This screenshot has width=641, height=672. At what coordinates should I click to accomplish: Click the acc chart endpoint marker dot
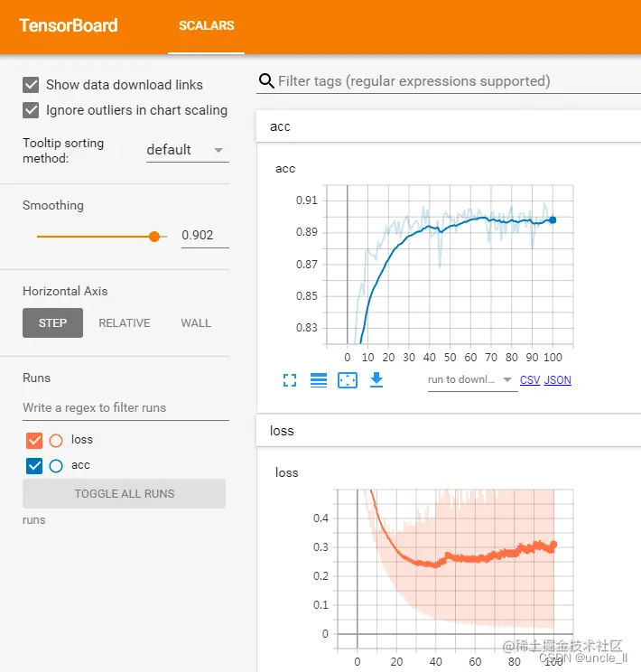tap(553, 219)
